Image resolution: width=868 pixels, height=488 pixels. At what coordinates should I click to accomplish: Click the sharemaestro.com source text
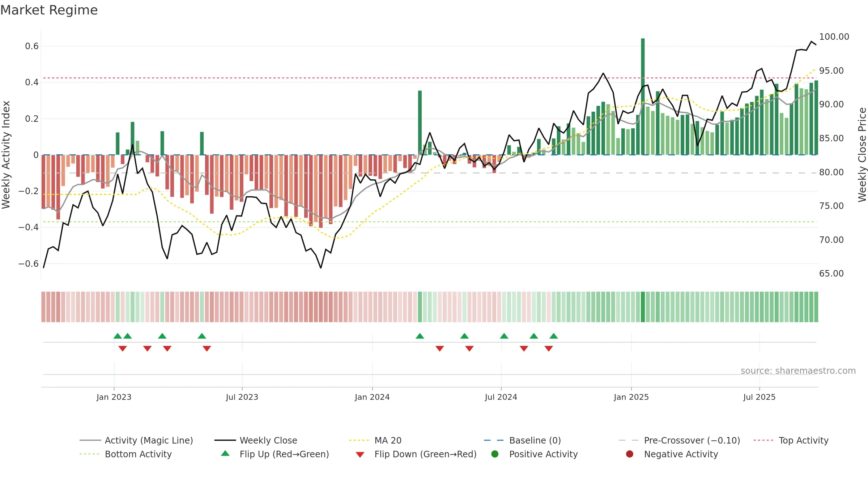tap(798, 371)
